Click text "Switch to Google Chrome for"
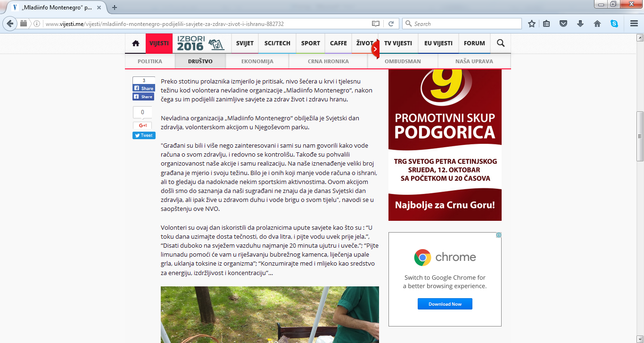644x343 pixels. coord(445,277)
